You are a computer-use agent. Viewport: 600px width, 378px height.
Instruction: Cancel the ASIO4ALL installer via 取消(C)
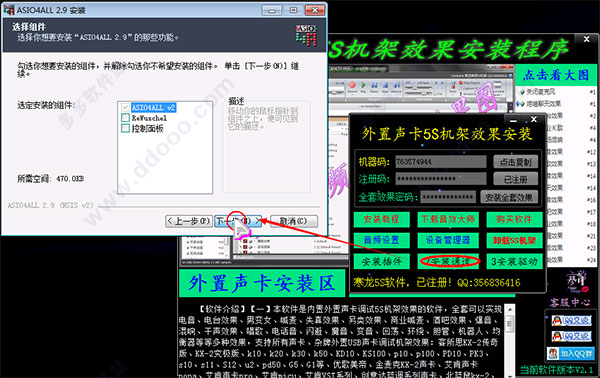pyautogui.click(x=293, y=221)
